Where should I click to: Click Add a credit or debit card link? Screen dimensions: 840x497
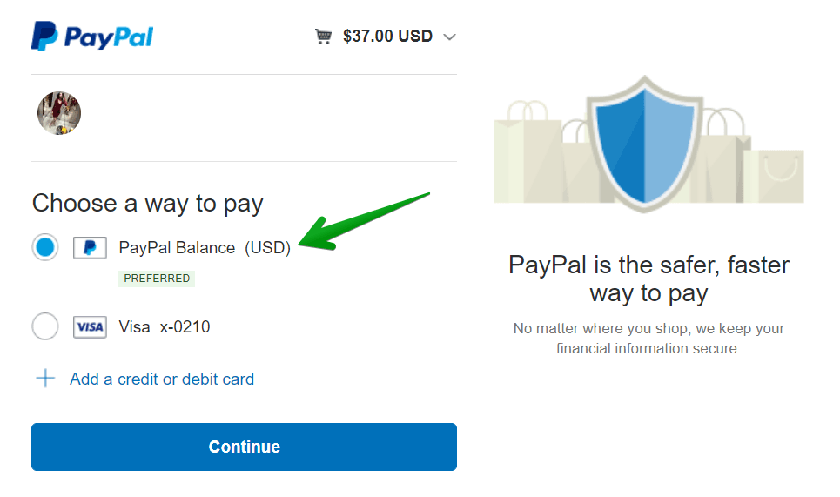(x=162, y=380)
